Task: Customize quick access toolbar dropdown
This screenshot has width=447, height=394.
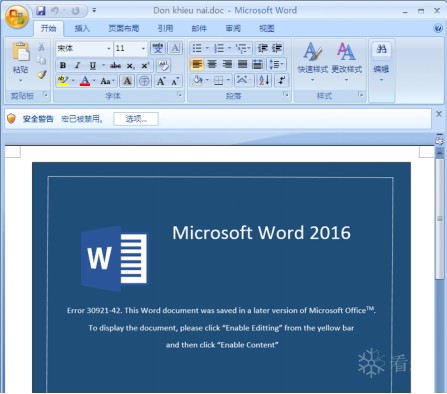Action: coord(94,11)
